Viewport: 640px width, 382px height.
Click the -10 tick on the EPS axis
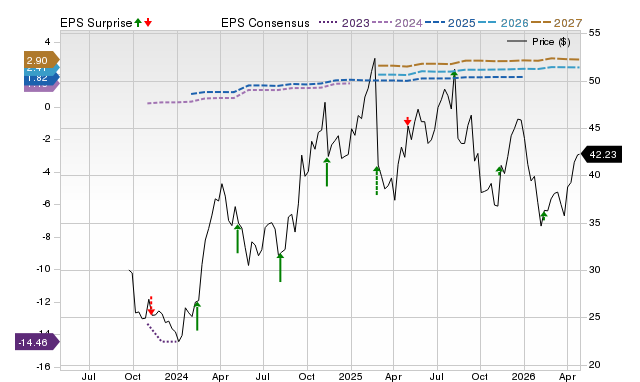[x=43, y=269]
